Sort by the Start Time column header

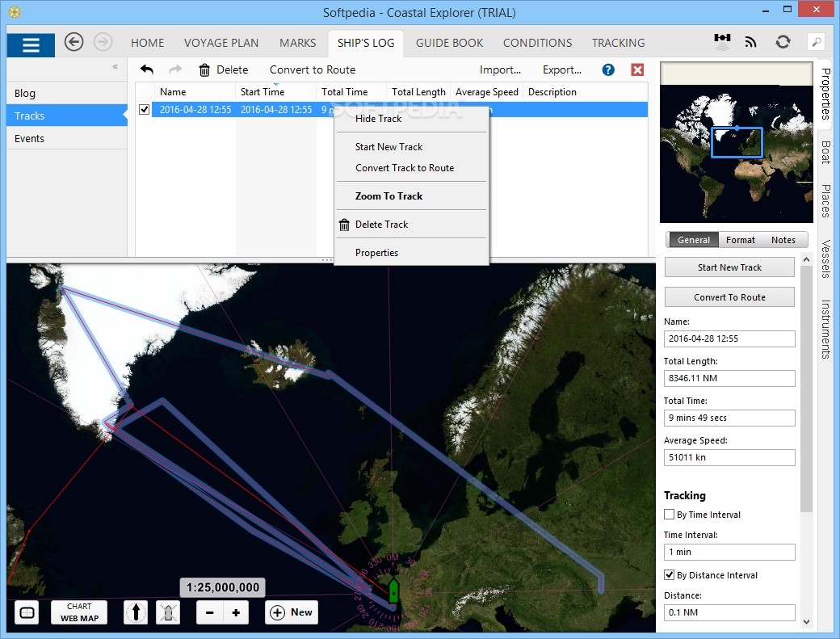pos(276,91)
